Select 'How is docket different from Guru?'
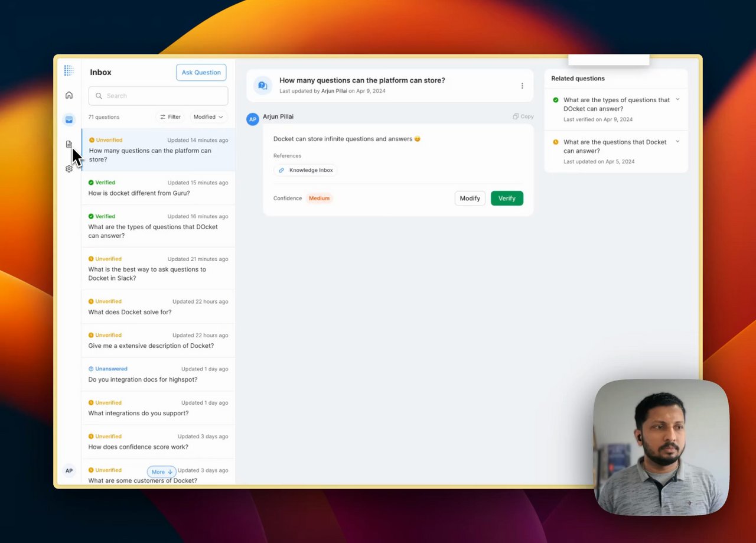 (158, 188)
